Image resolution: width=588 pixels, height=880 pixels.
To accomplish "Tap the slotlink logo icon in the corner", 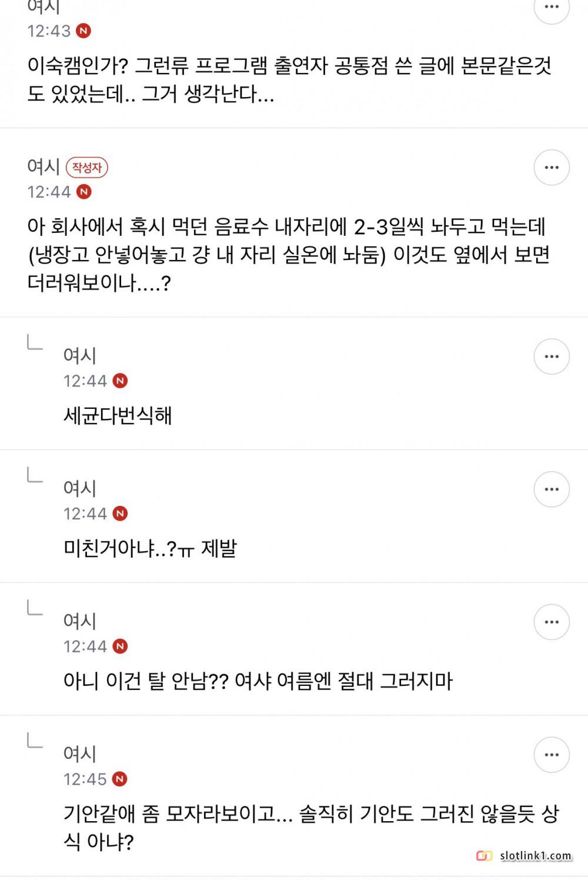I will 484,856.
